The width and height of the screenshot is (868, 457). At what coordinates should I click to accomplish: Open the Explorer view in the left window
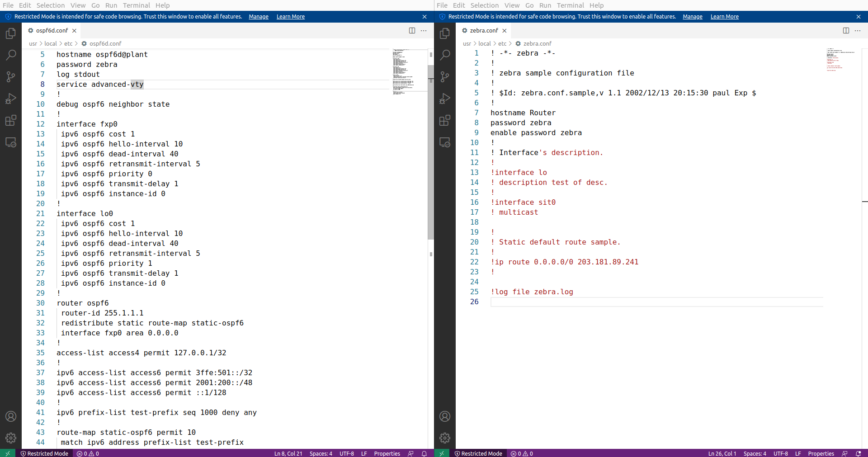coord(10,33)
